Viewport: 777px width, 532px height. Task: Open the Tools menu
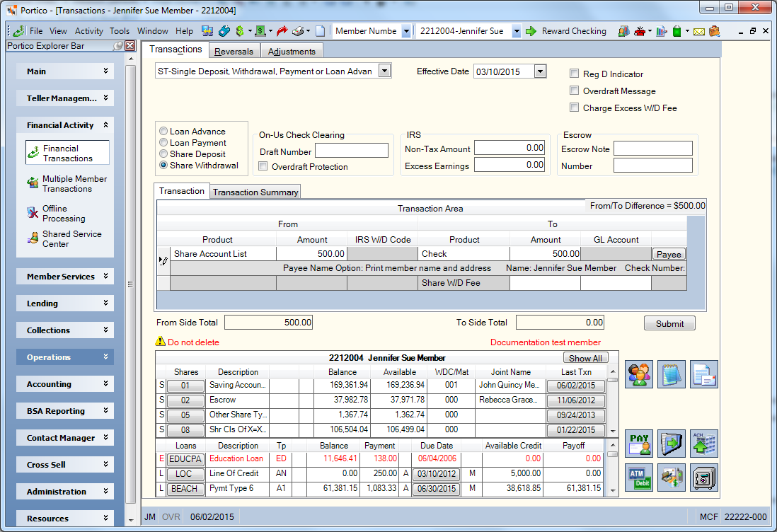(x=120, y=30)
